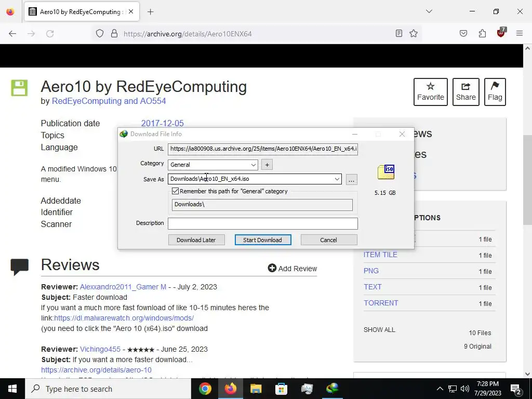532x399 pixels.
Task: Open RedEyeComputing and AO554 author link
Action: (109, 101)
